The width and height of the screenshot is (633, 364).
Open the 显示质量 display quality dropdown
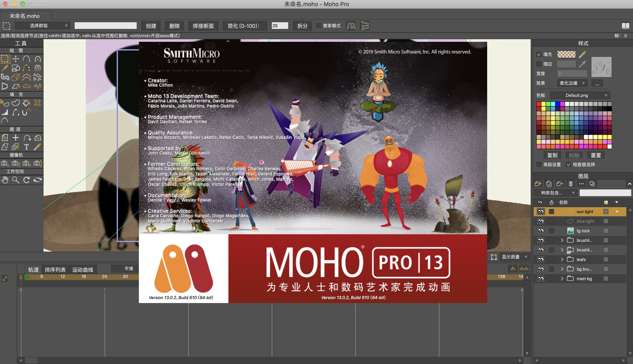coord(514,257)
